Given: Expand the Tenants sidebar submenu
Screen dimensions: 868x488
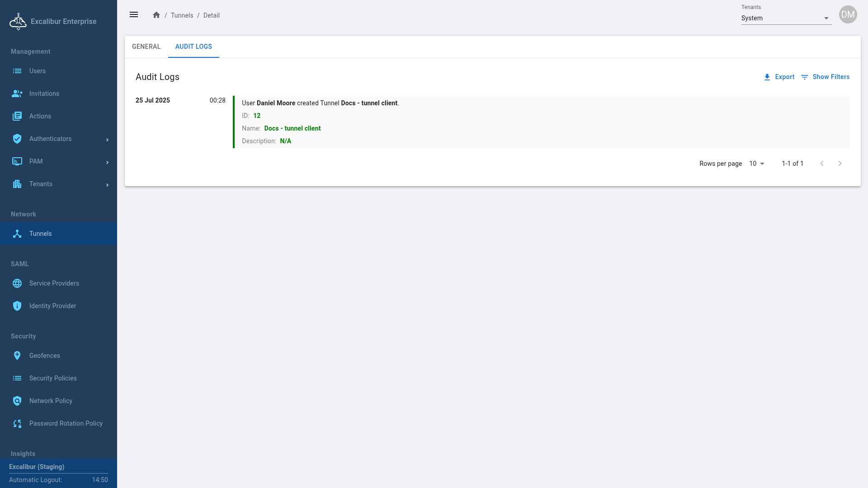Looking at the screenshot, I should [107, 185].
